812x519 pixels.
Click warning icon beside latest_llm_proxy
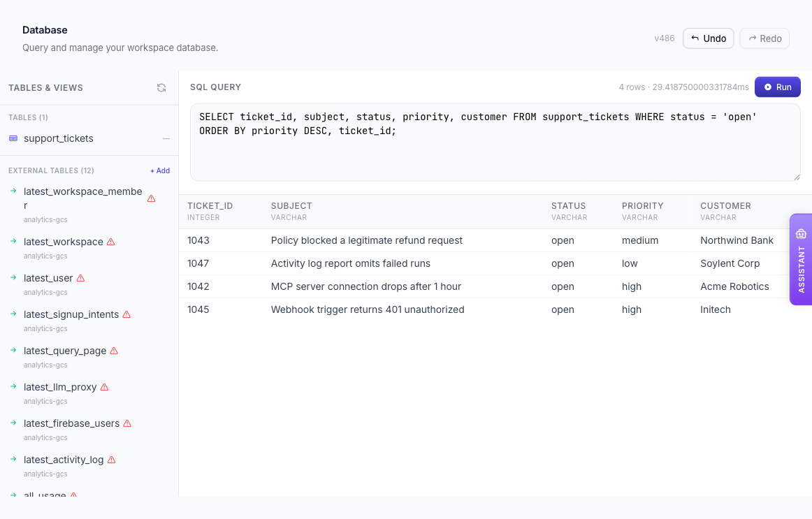[x=104, y=387]
